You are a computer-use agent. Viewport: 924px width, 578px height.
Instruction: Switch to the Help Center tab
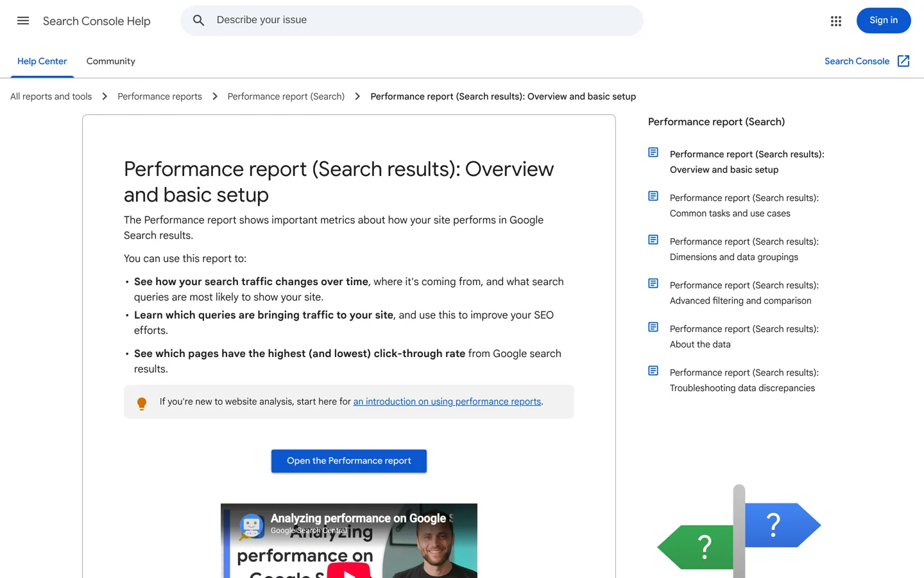click(42, 61)
